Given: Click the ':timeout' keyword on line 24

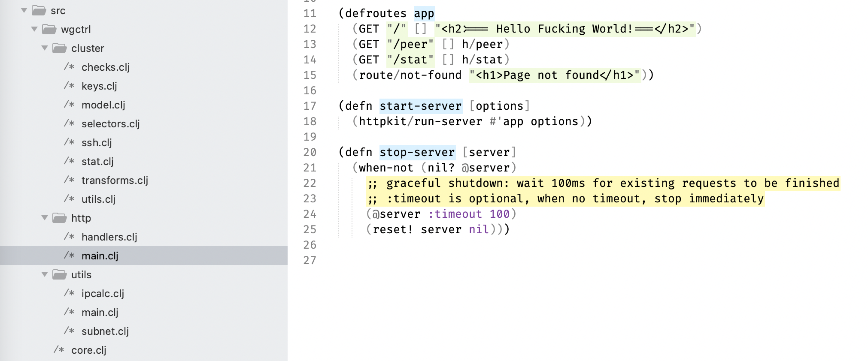Looking at the screenshot, I should pyautogui.click(x=455, y=214).
